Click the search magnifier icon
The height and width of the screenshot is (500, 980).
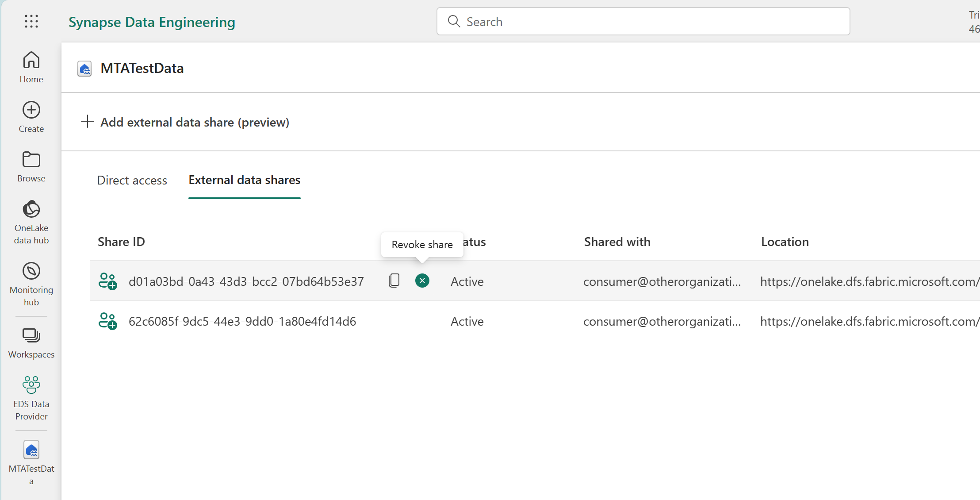click(454, 21)
